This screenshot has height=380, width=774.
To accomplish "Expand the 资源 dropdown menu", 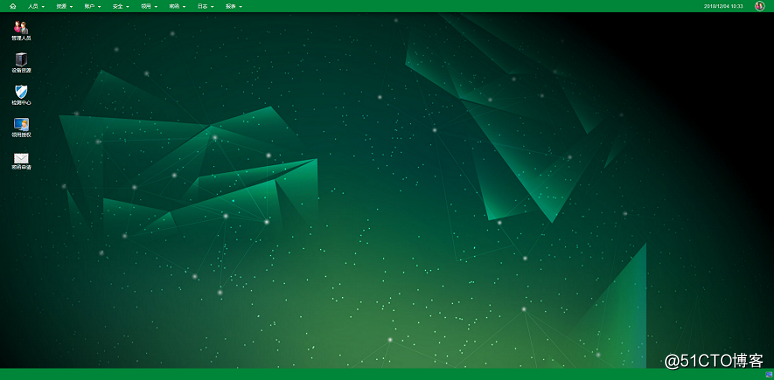I will 64,6.
